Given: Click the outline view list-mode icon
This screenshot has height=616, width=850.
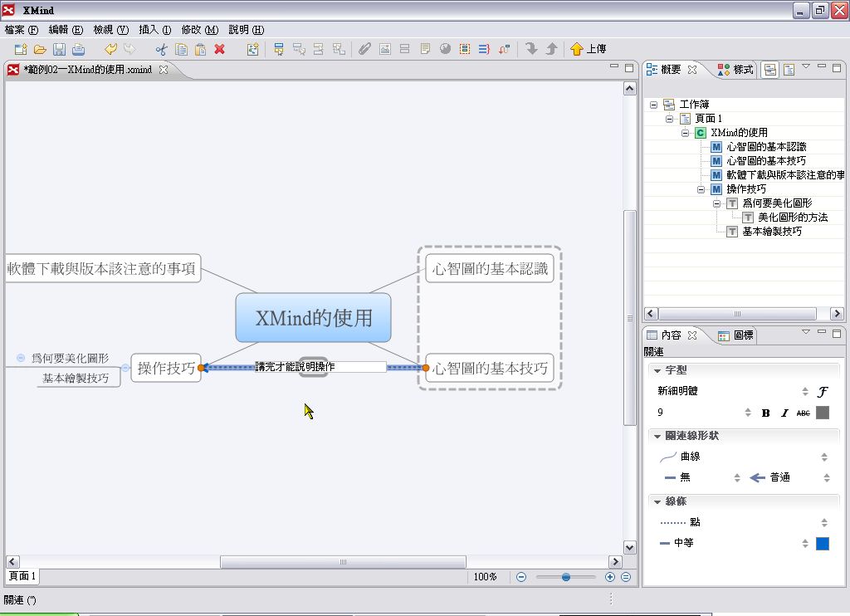Looking at the screenshot, I should click(789, 70).
